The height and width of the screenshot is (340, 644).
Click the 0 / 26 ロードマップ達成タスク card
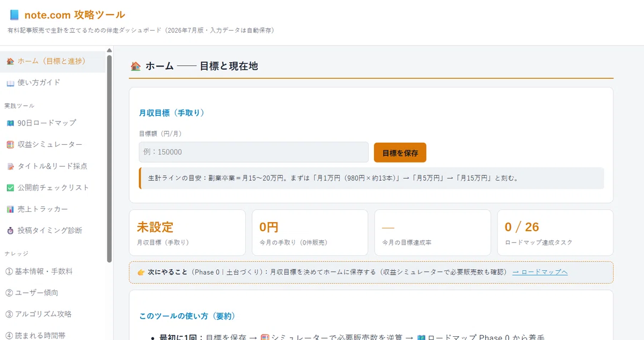pos(555,232)
